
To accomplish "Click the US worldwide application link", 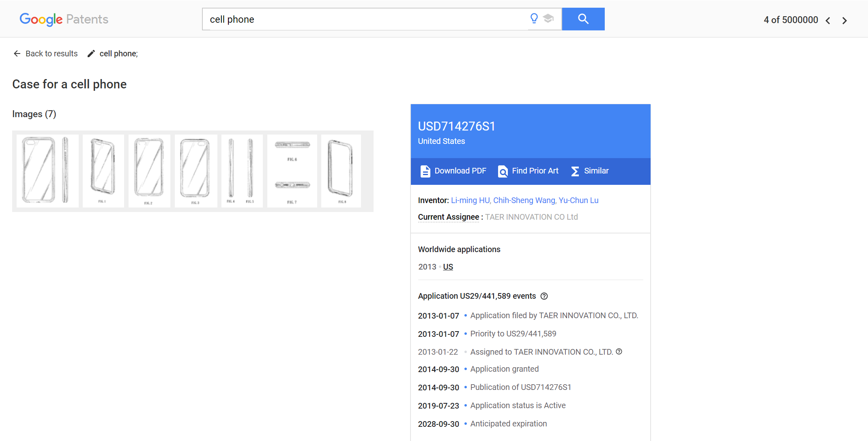I will coord(448,267).
